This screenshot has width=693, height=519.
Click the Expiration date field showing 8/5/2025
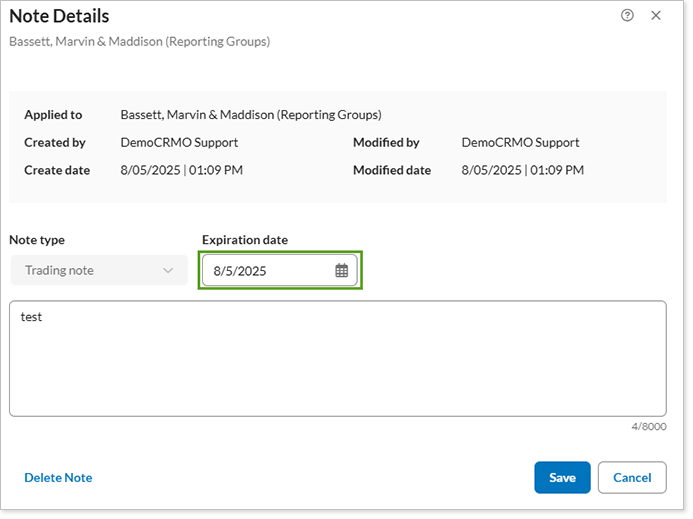pos(268,271)
